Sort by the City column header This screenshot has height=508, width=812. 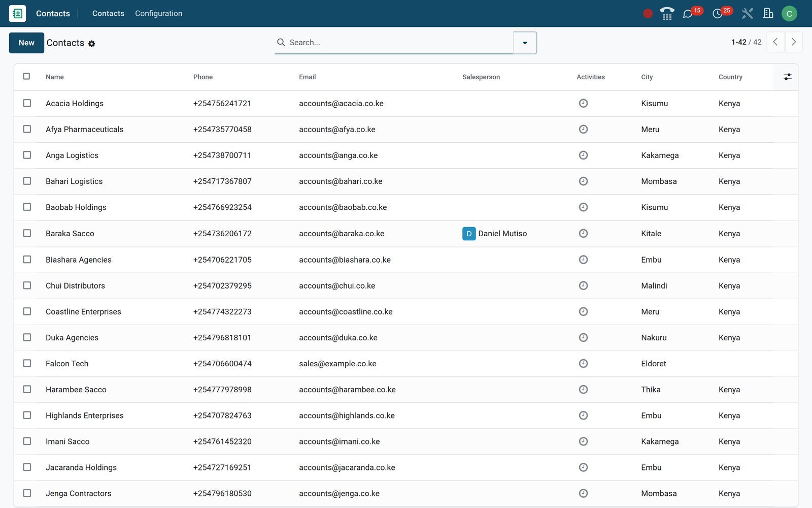647,77
